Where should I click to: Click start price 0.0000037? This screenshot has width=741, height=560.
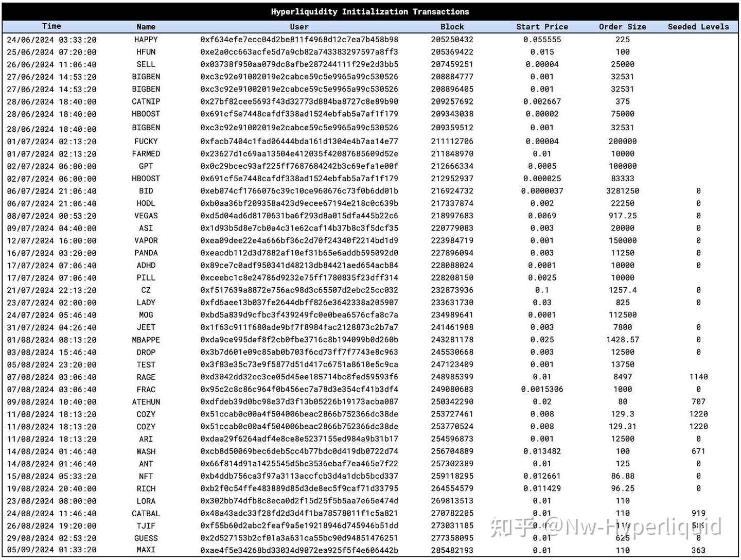coord(542,191)
